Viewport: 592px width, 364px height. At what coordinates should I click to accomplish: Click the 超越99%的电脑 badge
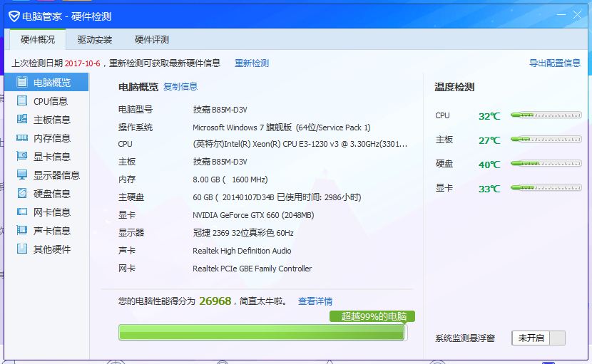[372, 316]
